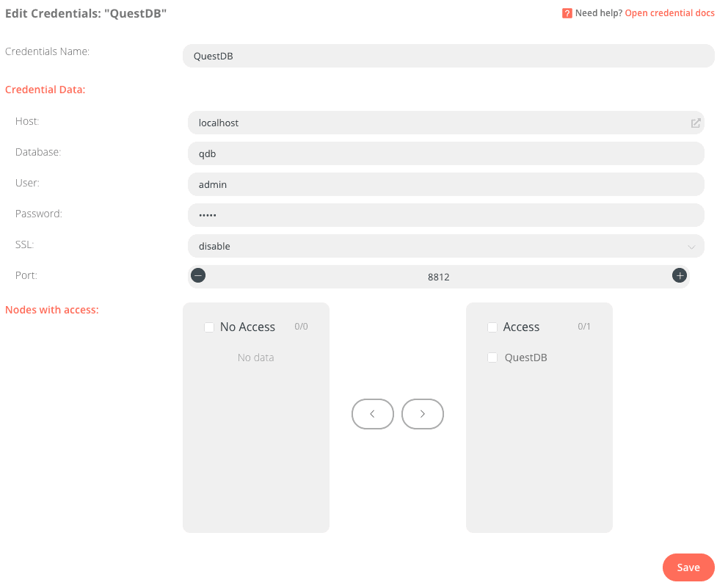
Task: Click the QuestDB label in Access list
Action: point(525,358)
